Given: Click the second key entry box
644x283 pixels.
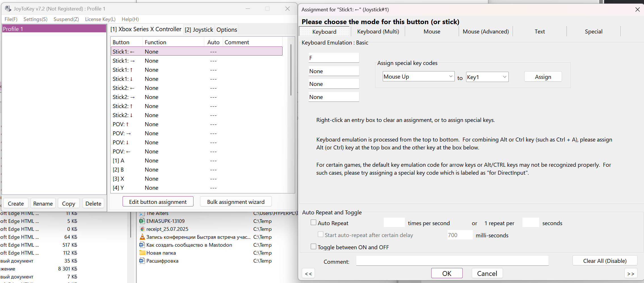Looking at the screenshot, I should [334, 71].
